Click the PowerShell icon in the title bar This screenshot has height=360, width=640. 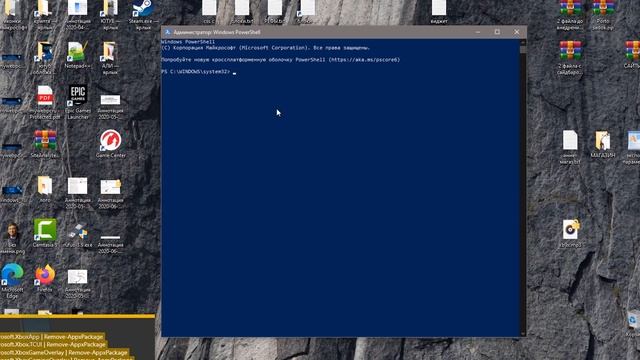[167, 32]
